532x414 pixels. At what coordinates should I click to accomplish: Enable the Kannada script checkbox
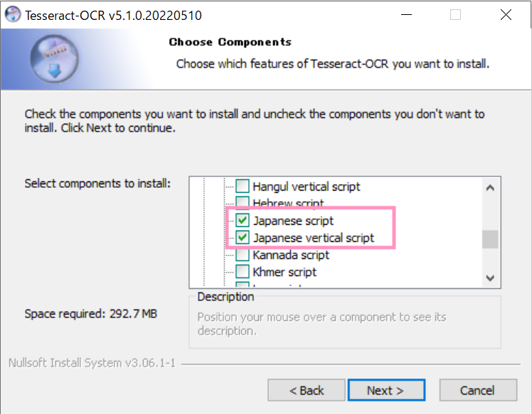click(x=243, y=254)
